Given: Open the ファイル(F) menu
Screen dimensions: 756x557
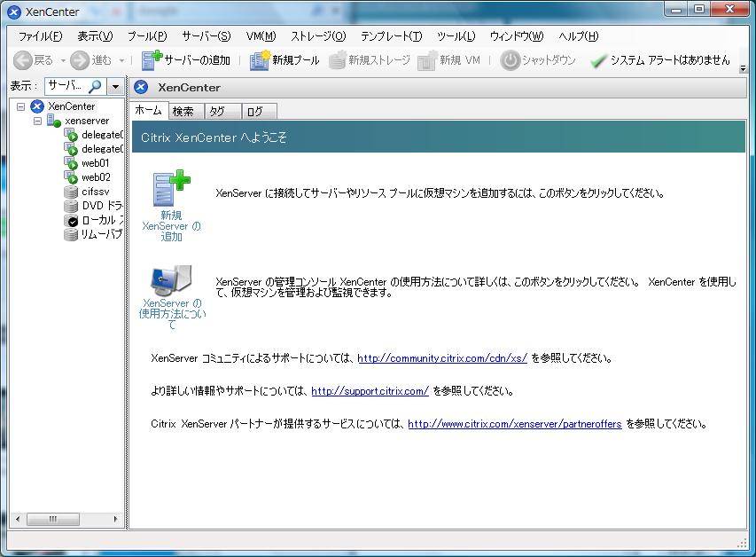Looking at the screenshot, I should tap(41, 36).
